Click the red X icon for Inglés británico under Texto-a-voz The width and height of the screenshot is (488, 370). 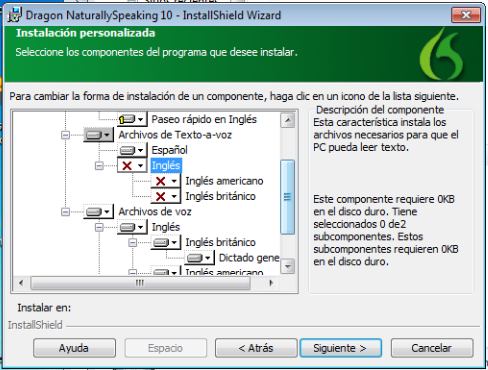(166, 196)
